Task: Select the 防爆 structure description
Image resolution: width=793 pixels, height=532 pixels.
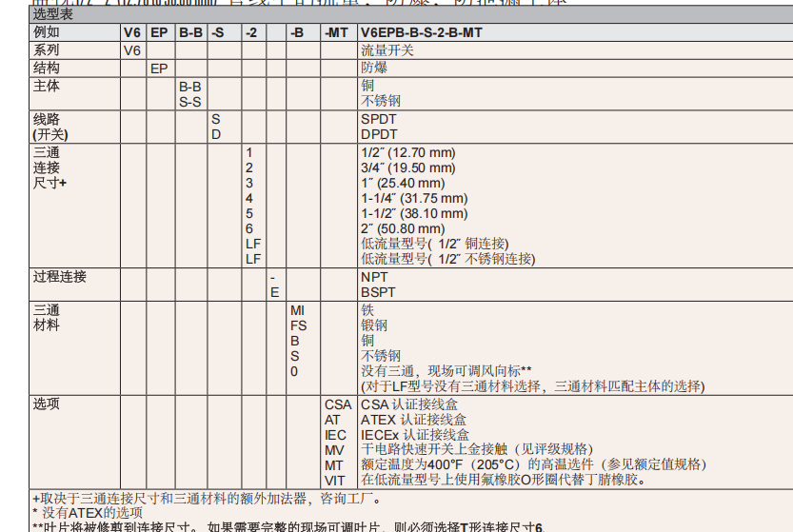Action: pyautogui.click(x=373, y=68)
